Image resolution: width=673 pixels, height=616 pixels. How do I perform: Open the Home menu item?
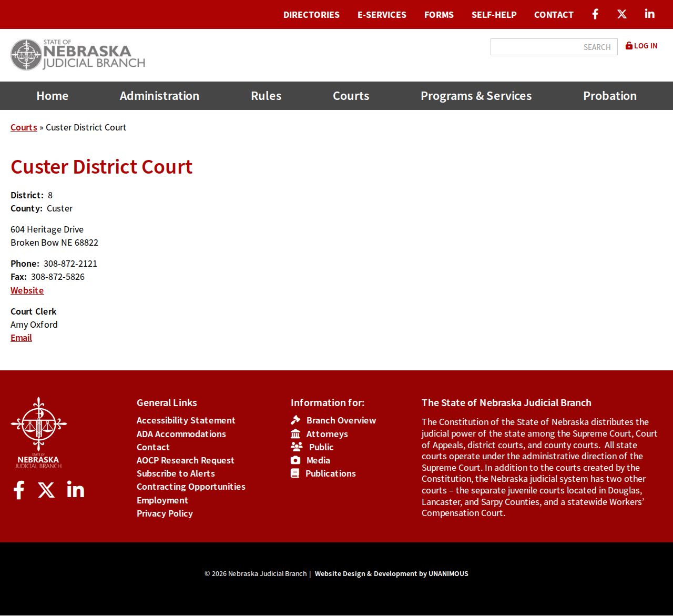tap(53, 96)
